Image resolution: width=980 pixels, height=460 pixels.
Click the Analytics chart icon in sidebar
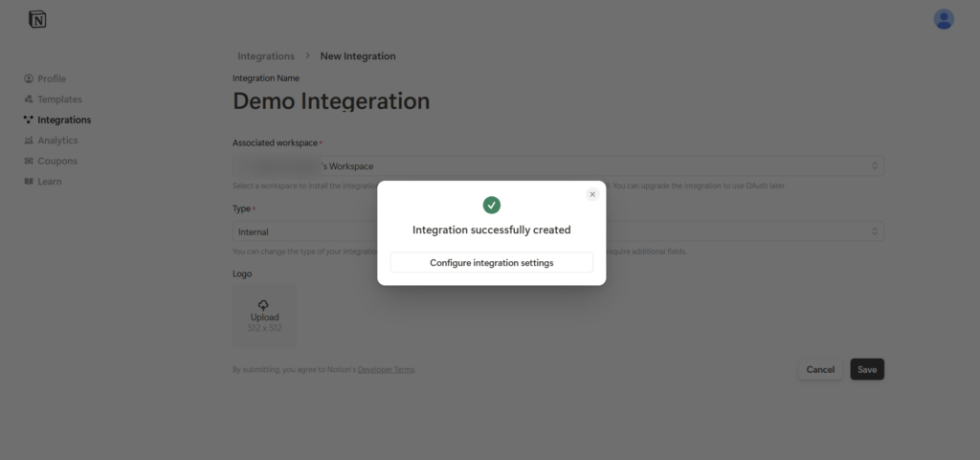(x=28, y=141)
